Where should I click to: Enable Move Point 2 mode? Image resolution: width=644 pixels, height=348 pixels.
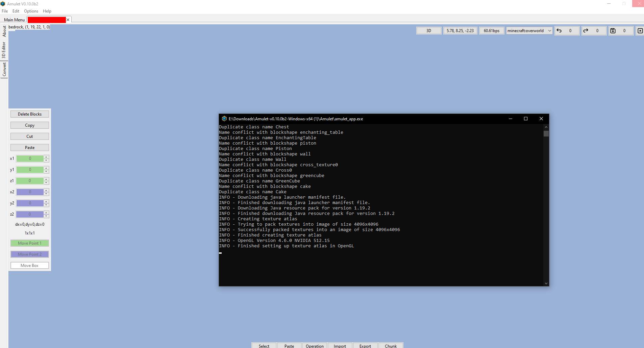[30, 254]
